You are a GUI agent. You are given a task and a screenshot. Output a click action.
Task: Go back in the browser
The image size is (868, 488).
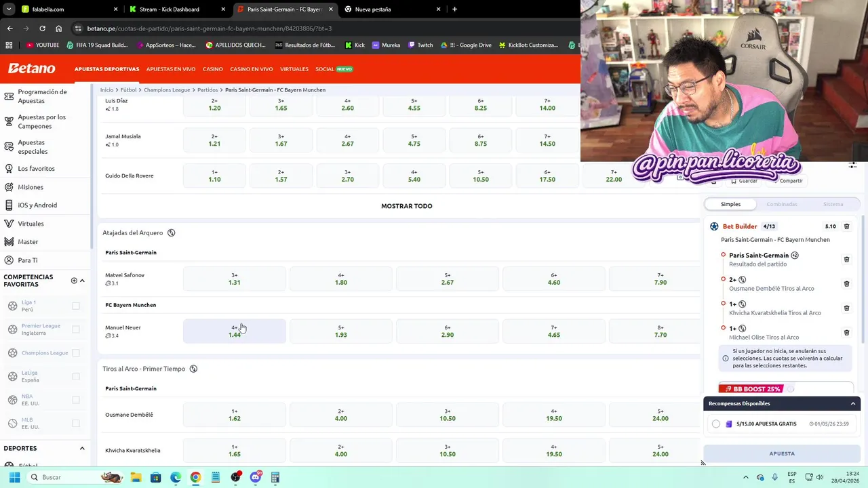[x=9, y=28]
